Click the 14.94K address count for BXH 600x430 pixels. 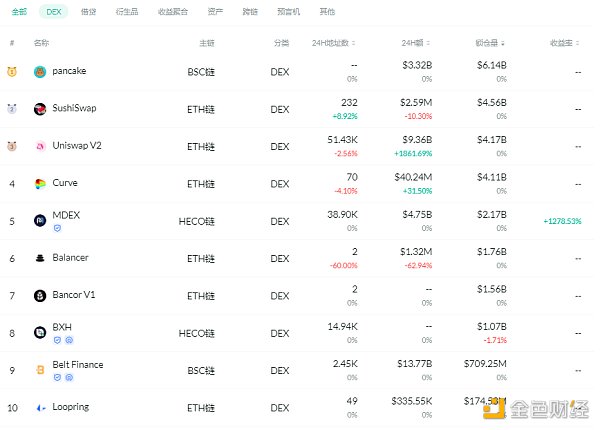tap(342, 327)
